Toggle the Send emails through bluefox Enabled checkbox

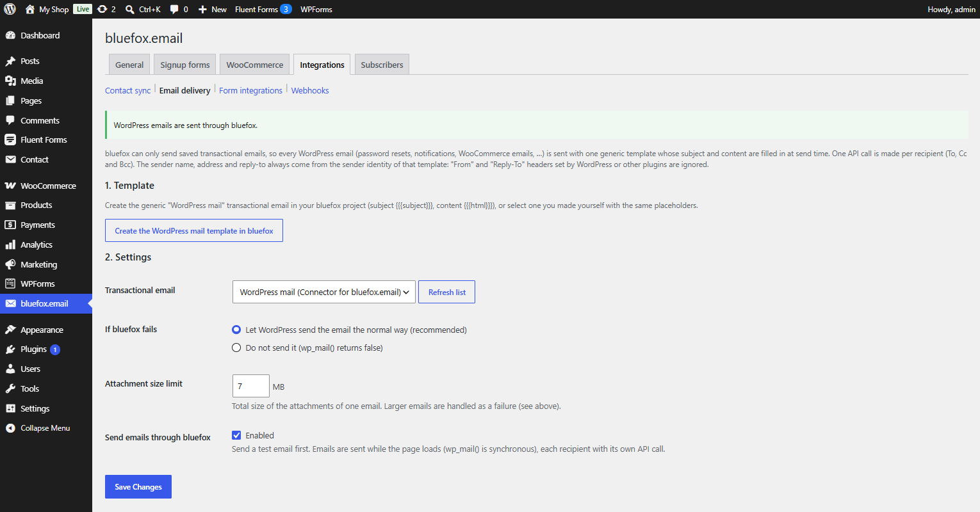coord(236,435)
